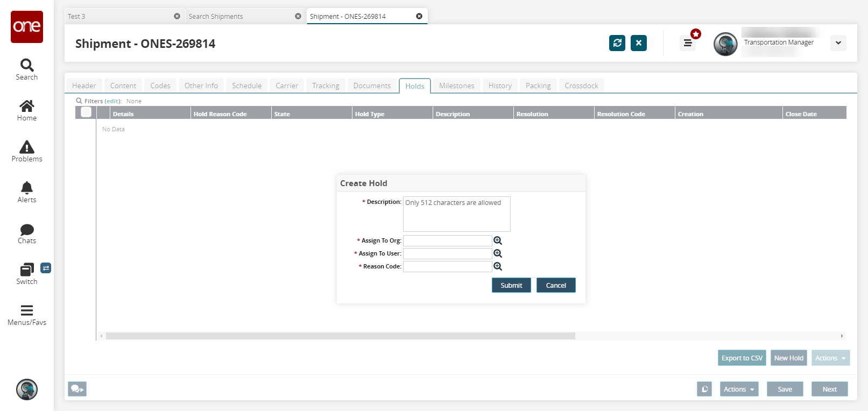This screenshot has width=868, height=411.
Task: Expand the user role dropdown chevron
Action: [x=838, y=43]
